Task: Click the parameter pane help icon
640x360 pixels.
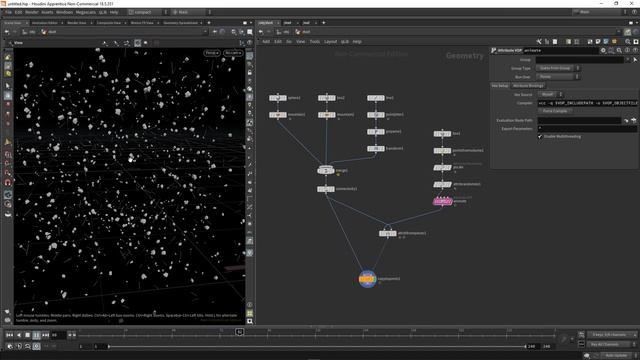Action: coord(635,51)
